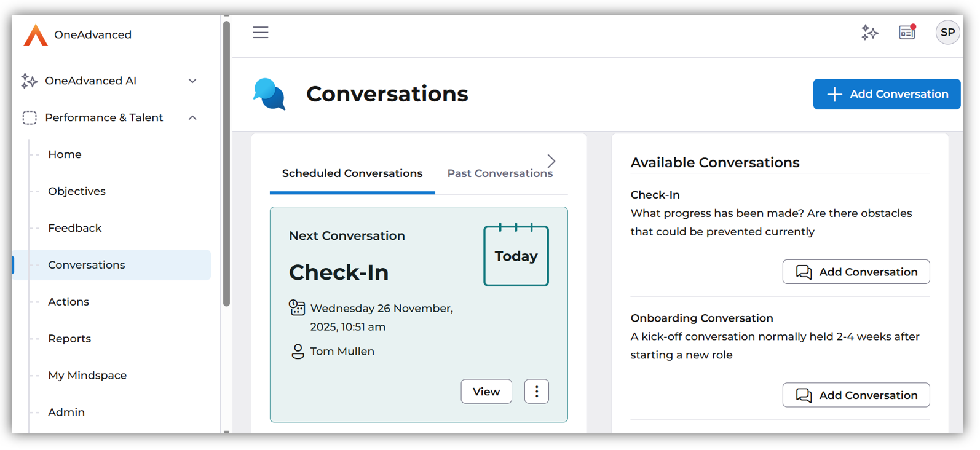Viewport: 980px width, 450px height.
Task: Toggle the hamburger menu icon
Action: [x=261, y=33]
